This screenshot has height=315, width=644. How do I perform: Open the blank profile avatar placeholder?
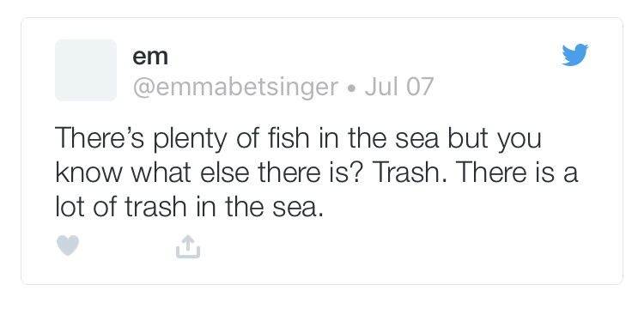click(86, 70)
